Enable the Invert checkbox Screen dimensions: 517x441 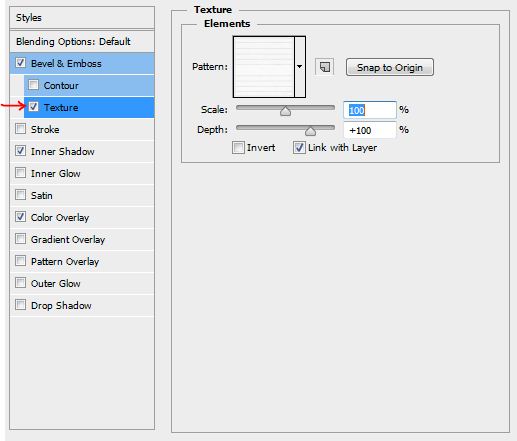coord(238,147)
